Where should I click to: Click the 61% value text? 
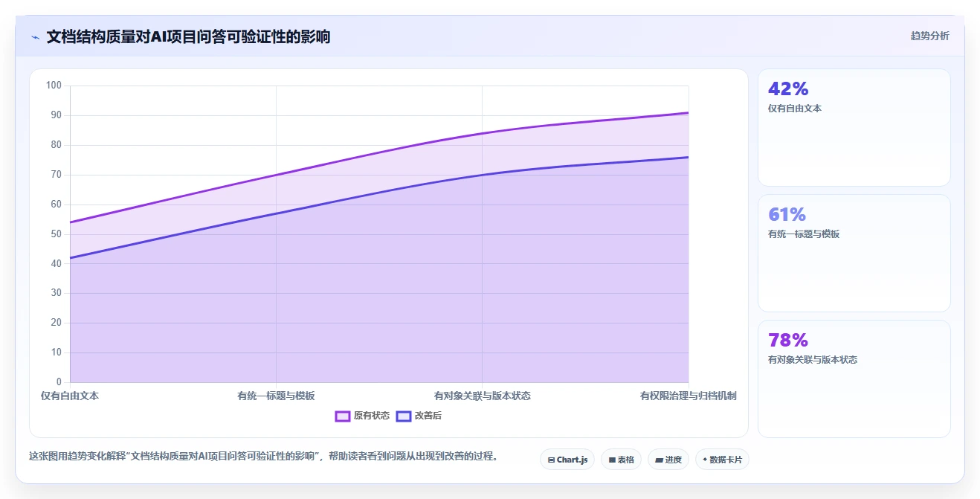(x=787, y=215)
